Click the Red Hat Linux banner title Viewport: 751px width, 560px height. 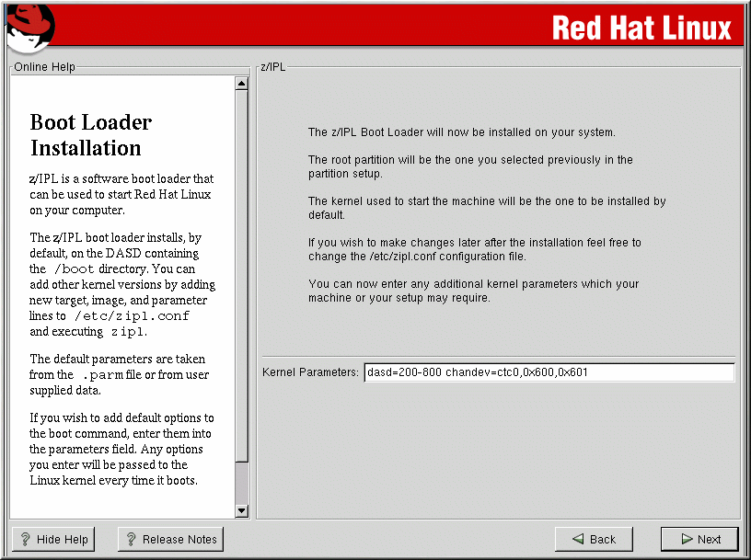click(x=641, y=28)
